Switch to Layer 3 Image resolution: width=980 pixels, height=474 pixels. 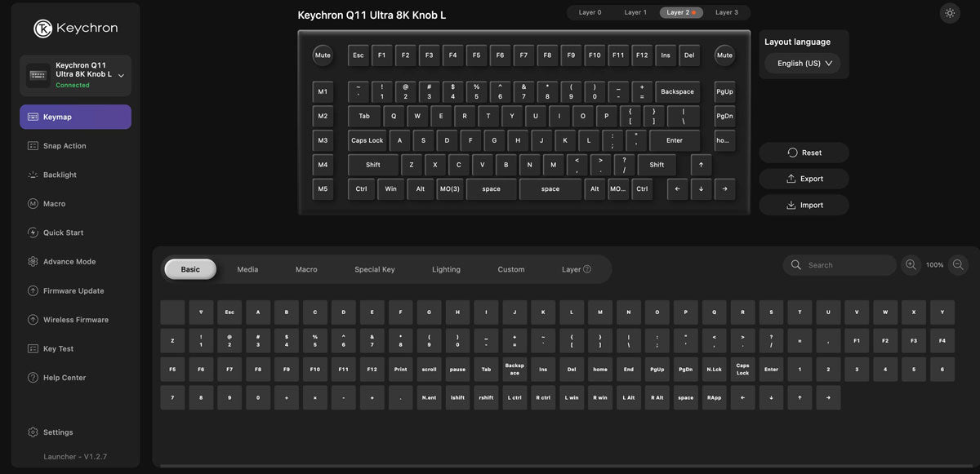727,12
